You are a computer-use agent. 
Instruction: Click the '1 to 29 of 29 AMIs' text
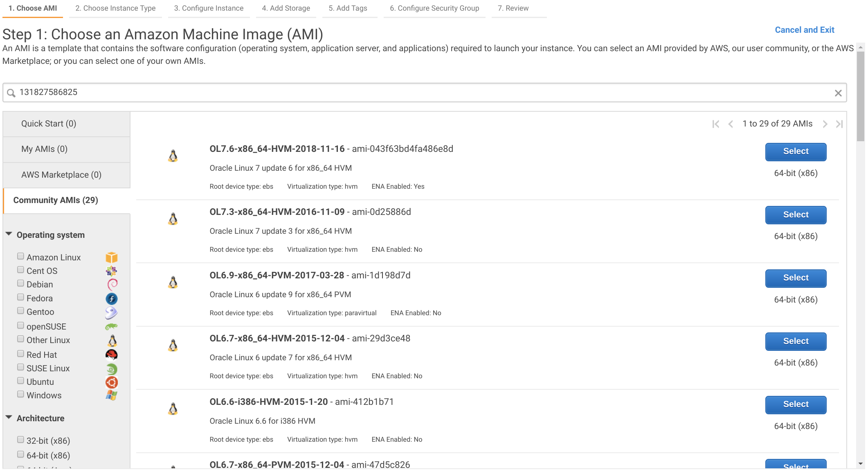click(x=778, y=124)
